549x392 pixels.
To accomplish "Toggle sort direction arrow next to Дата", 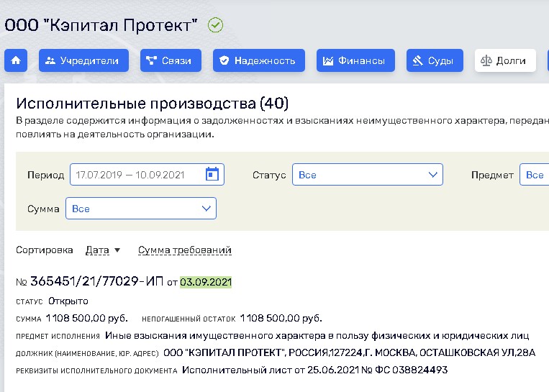I will (x=117, y=250).
